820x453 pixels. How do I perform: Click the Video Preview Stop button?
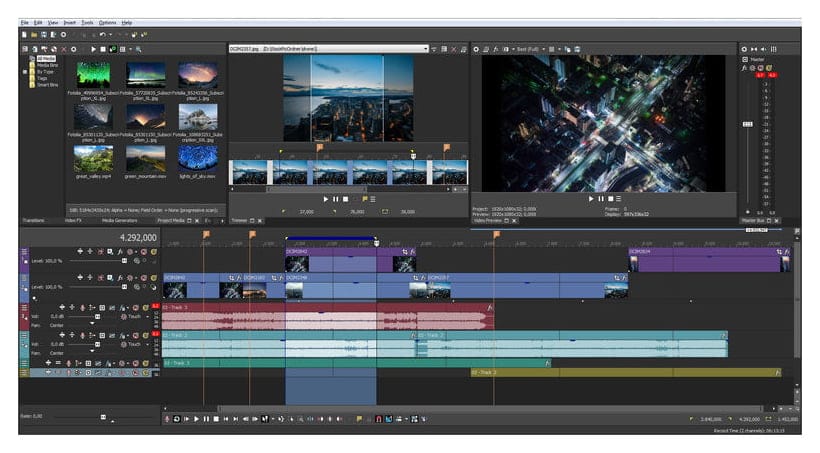pyautogui.click(x=610, y=199)
